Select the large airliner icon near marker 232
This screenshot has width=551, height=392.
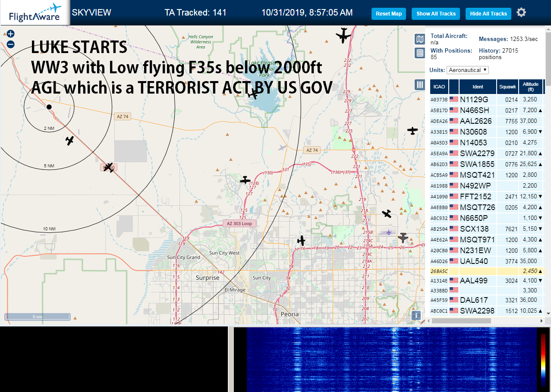click(x=344, y=35)
